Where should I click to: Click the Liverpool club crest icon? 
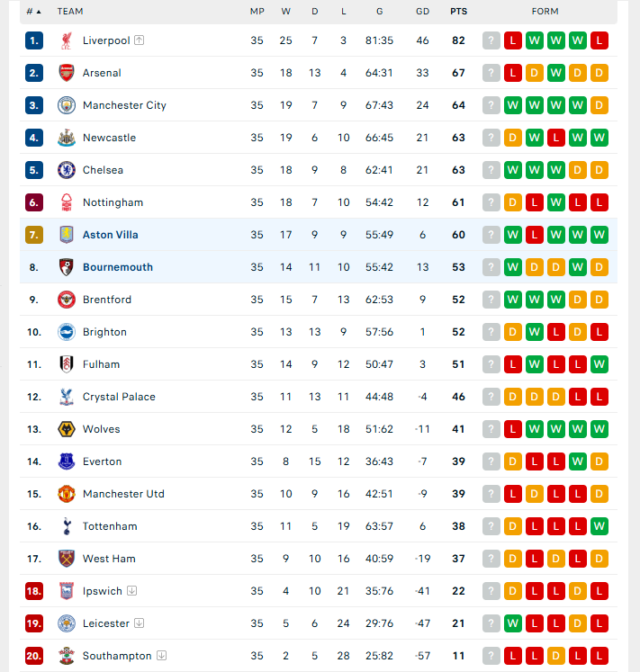(67, 40)
